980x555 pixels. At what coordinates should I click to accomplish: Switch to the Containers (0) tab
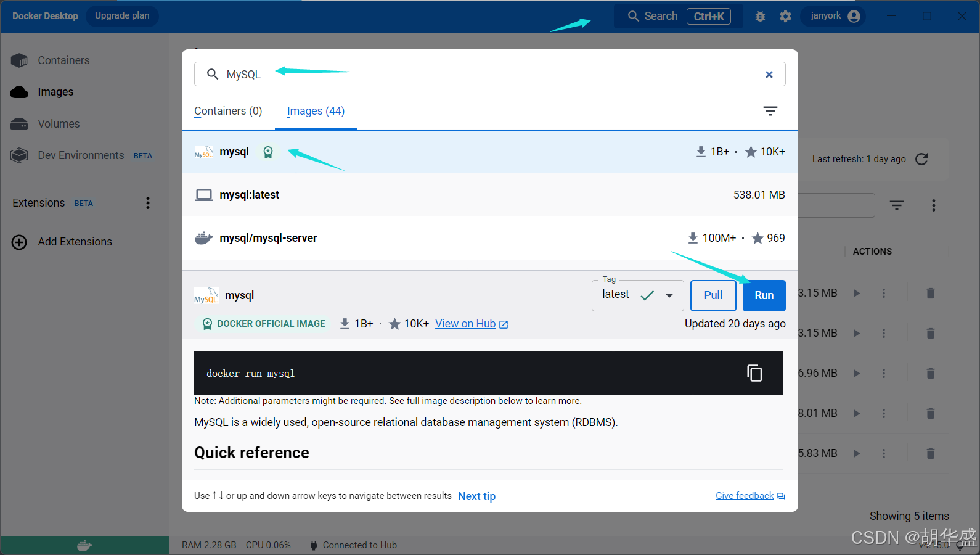point(228,111)
